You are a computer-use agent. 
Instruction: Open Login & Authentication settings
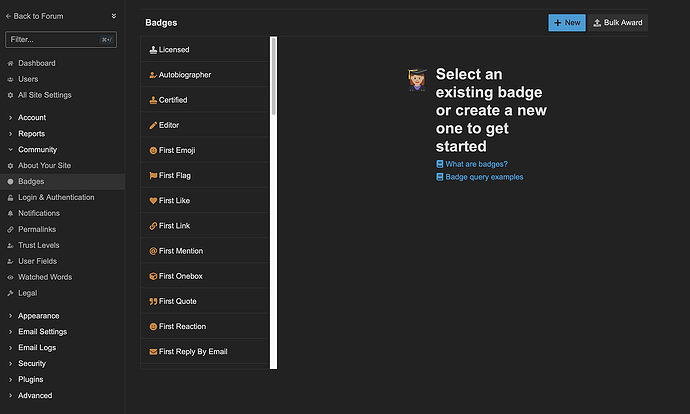point(56,197)
